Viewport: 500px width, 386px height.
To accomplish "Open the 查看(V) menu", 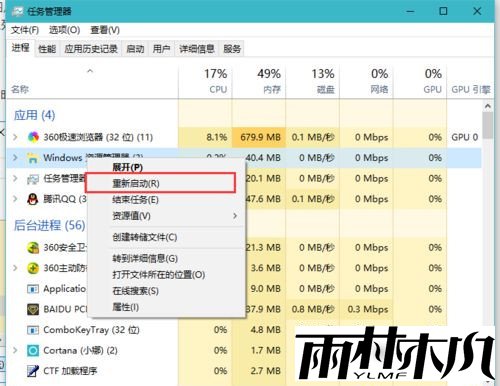I will [x=105, y=30].
